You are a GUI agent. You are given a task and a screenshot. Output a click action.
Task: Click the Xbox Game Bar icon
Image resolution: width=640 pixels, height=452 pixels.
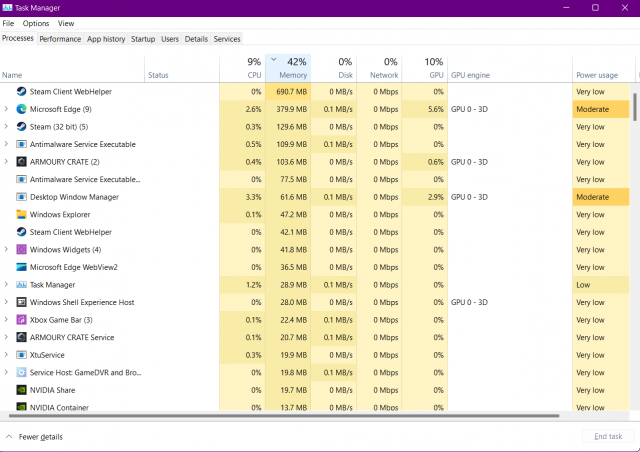click(22, 319)
